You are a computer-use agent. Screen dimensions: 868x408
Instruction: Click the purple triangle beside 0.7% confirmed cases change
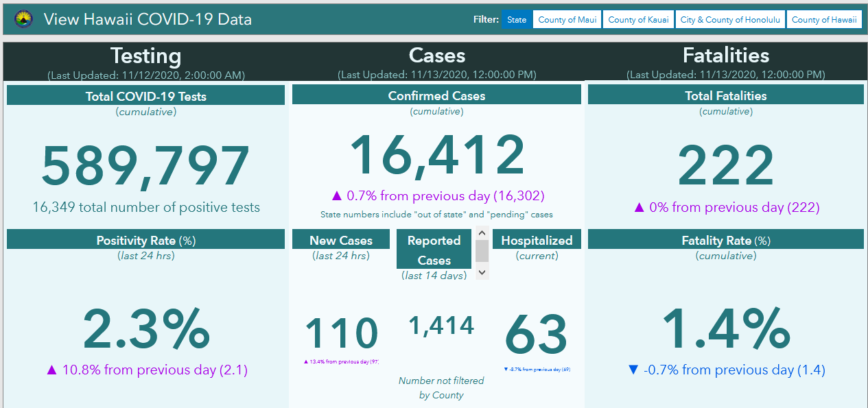point(336,196)
